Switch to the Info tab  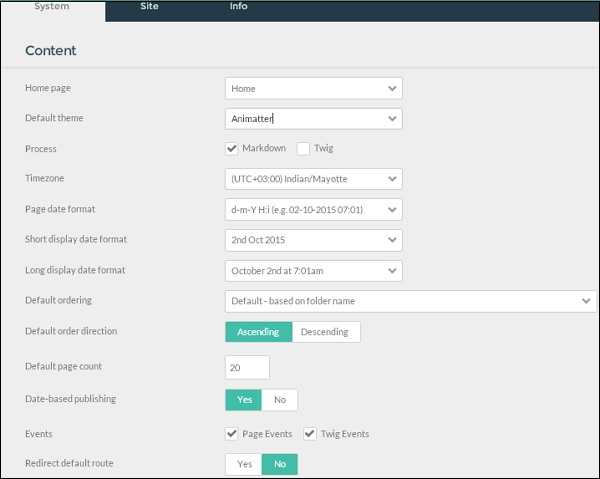(238, 8)
